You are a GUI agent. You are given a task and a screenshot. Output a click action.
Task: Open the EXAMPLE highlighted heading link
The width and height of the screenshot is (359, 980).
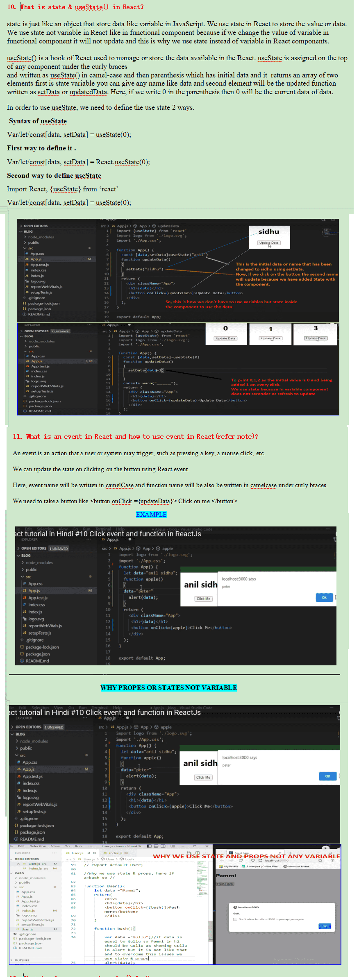coord(151,514)
